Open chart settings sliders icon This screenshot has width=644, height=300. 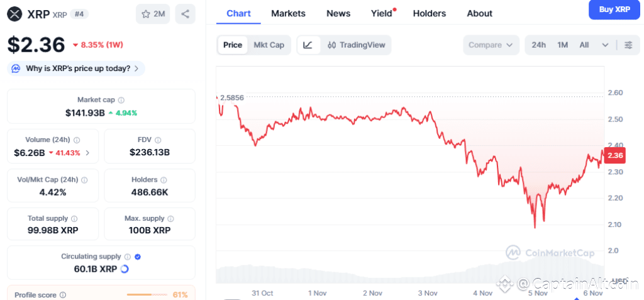click(628, 45)
